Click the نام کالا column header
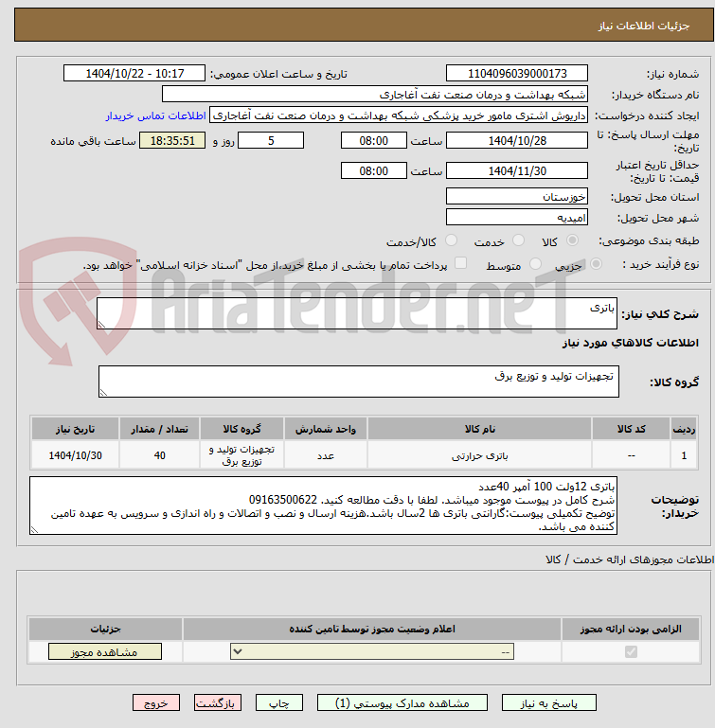Viewport: 715px width, 728px height. (x=479, y=429)
